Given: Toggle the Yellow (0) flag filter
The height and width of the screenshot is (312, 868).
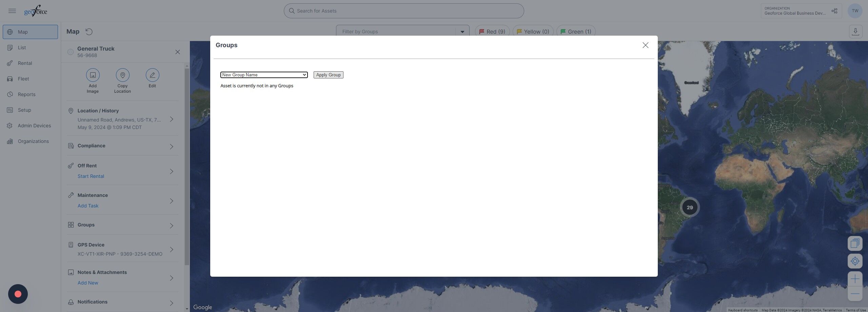Looking at the screenshot, I should (533, 32).
